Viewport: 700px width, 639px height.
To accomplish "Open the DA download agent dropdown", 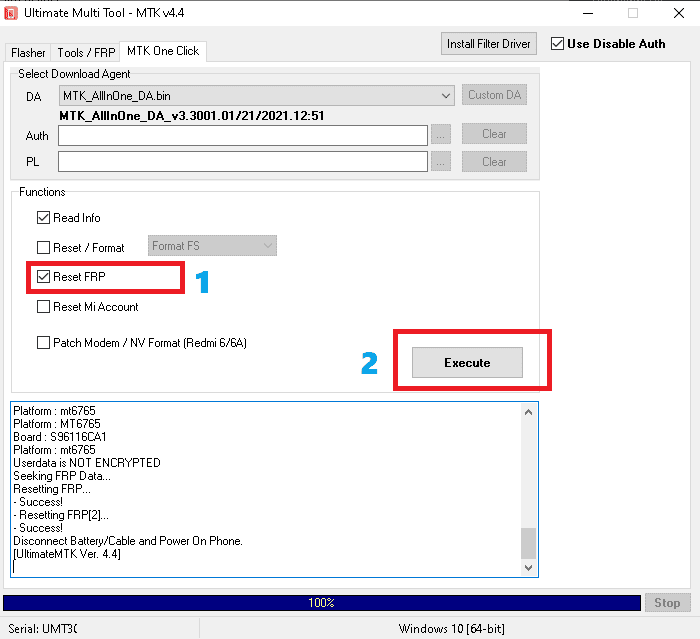I will (257, 96).
